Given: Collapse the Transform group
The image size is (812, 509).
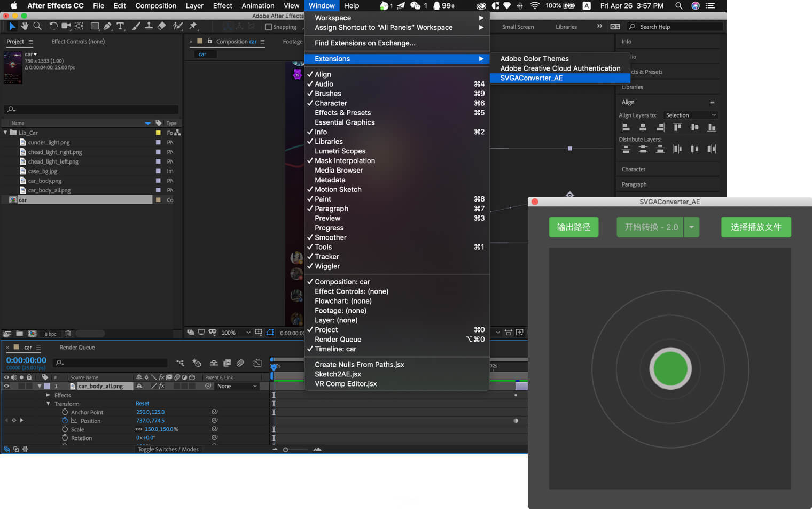Looking at the screenshot, I should 48,404.
